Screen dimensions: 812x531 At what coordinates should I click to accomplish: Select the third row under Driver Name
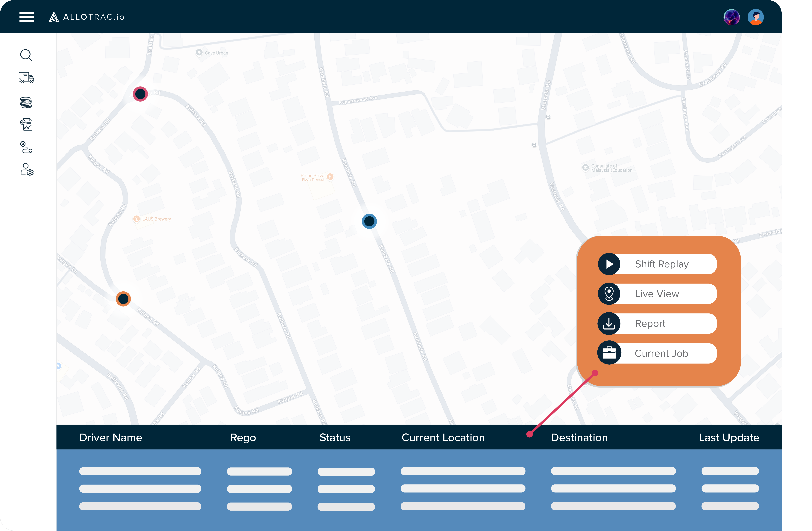[x=140, y=506]
